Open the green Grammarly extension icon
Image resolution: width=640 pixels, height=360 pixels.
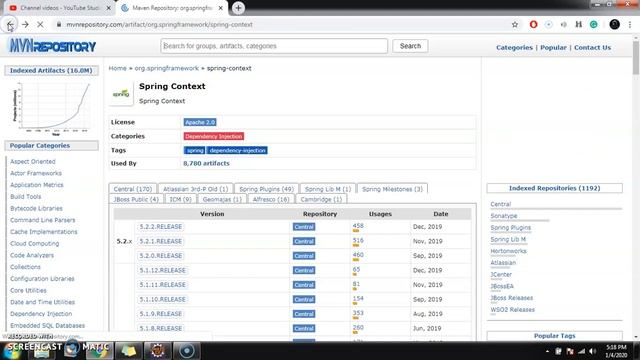pyautogui.click(x=593, y=24)
